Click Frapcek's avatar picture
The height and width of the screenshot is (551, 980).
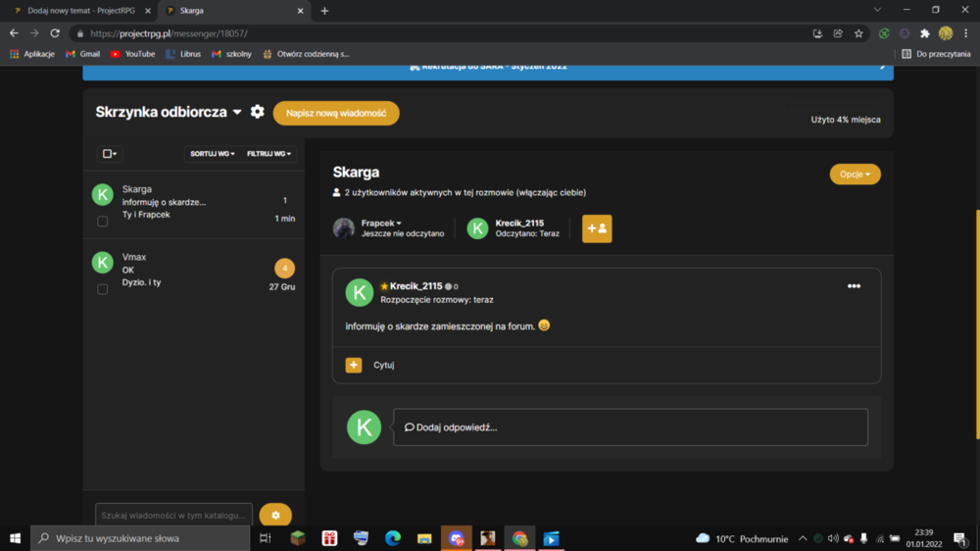(x=344, y=228)
